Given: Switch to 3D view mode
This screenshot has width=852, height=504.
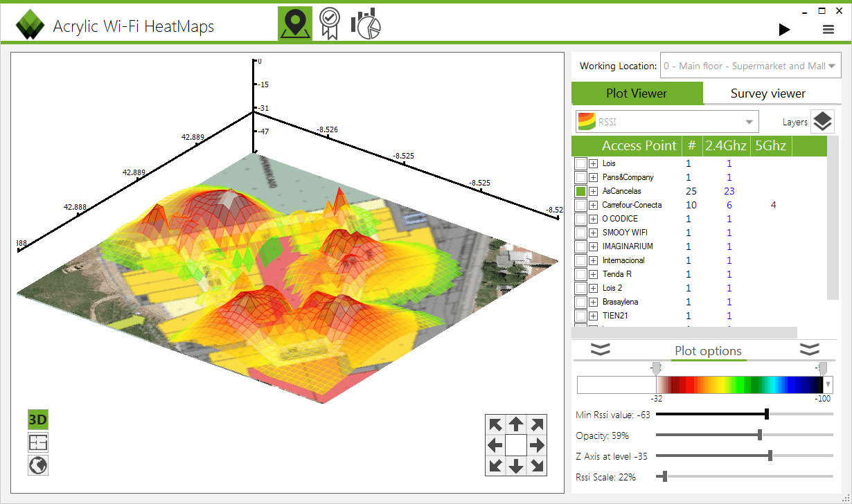Looking at the screenshot, I should [38, 420].
